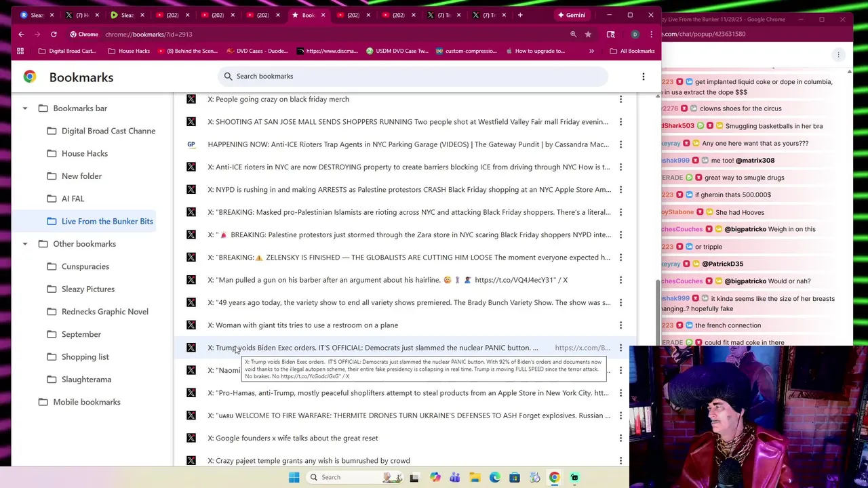Click the zoom magnifier icon in address bar
This screenshot has width=868, height=488.
(573, 34)
